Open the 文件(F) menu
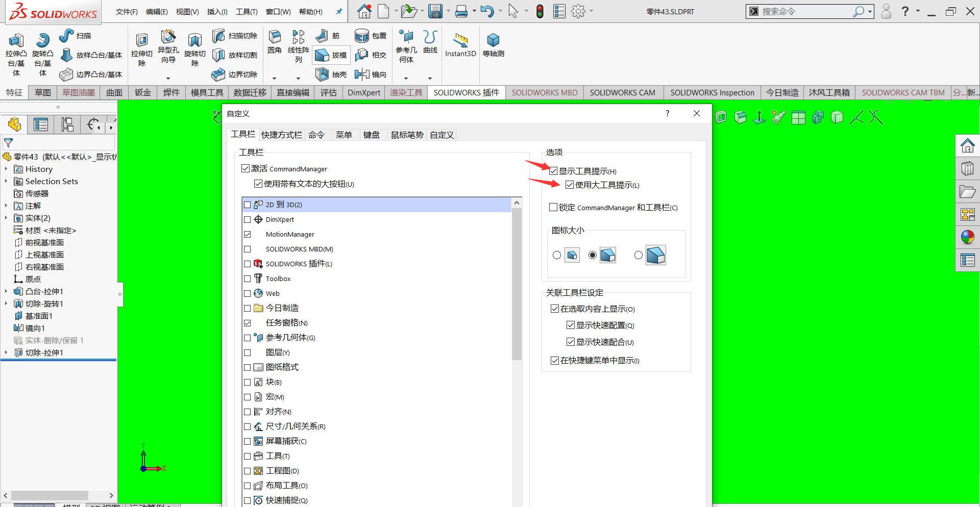 click(127, 12)
